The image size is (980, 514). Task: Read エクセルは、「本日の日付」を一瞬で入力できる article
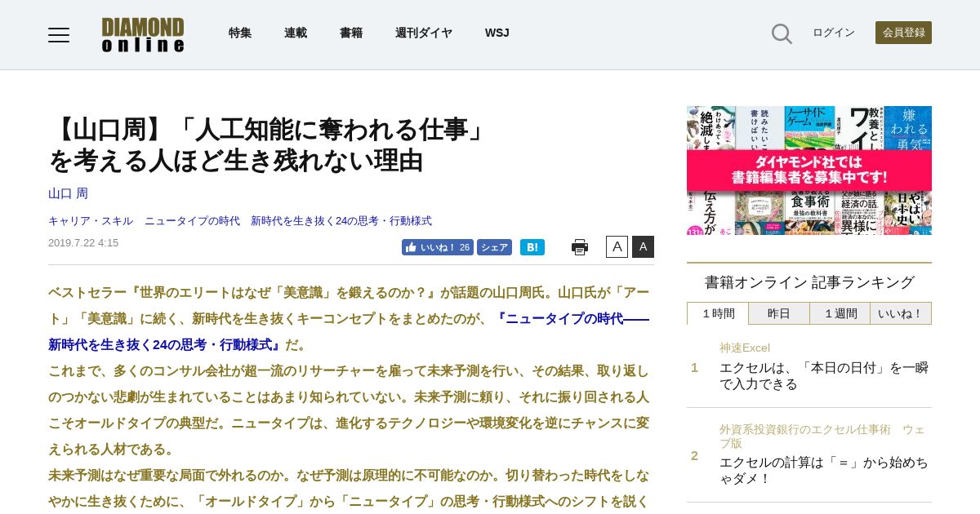(824, 376)
